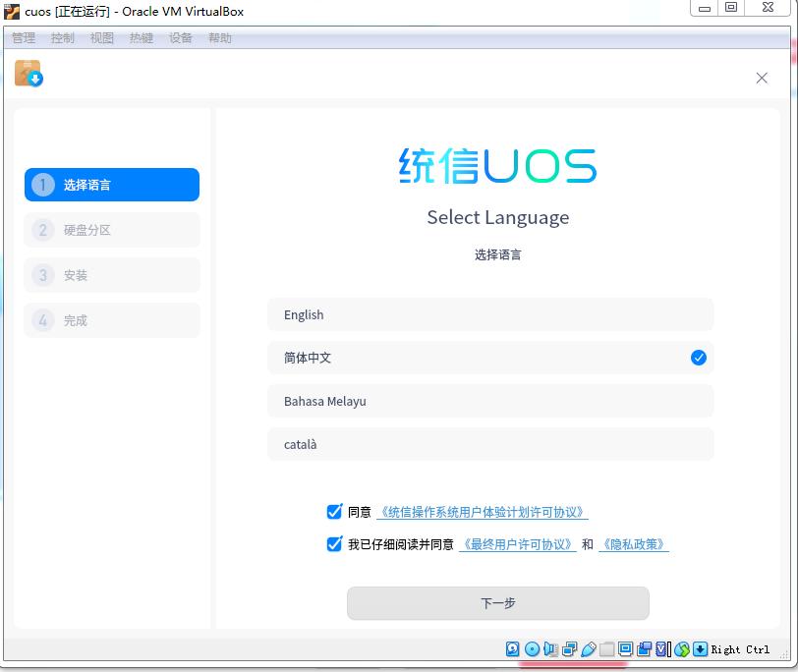Image resolution: width=798 pixels, height=672 pixels.
Task: Open the shared folders status icon
Action: coord(607,649)
